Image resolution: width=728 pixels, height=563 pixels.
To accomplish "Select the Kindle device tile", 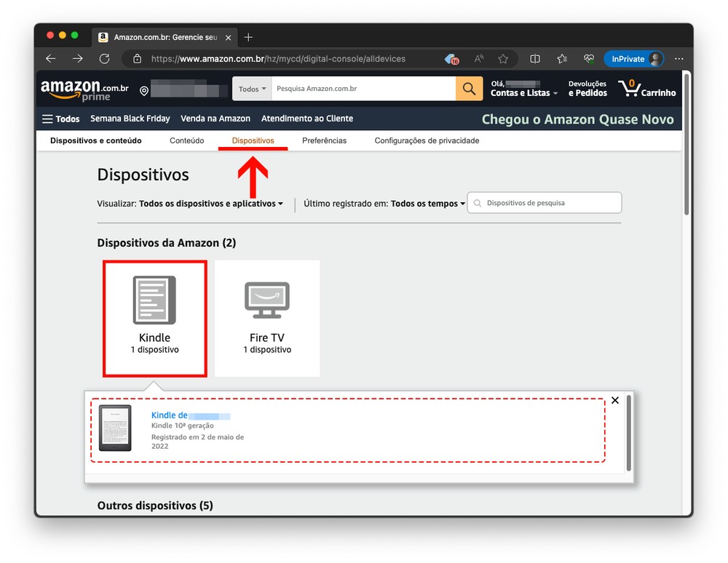I will click(154, 319).
